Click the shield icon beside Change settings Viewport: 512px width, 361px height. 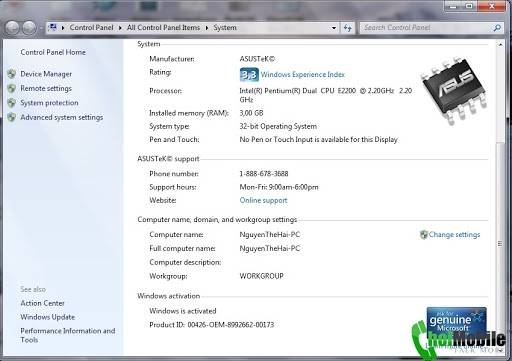[424, 235]
